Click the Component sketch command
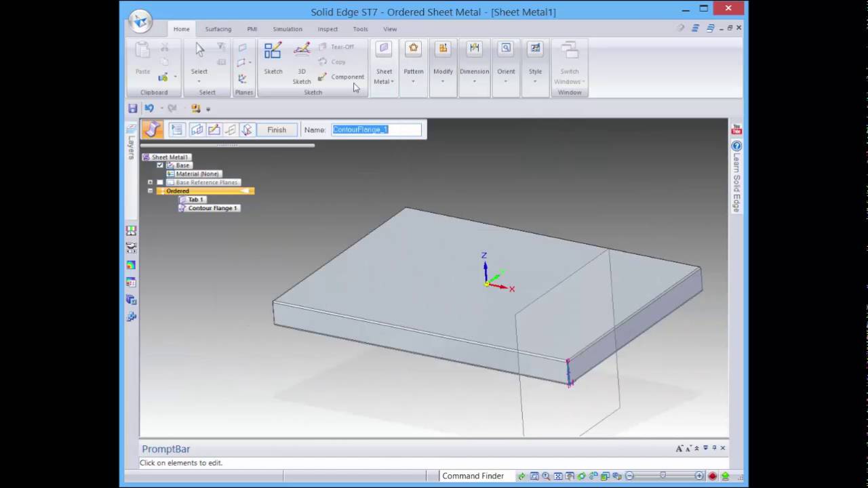 point(341,77)
